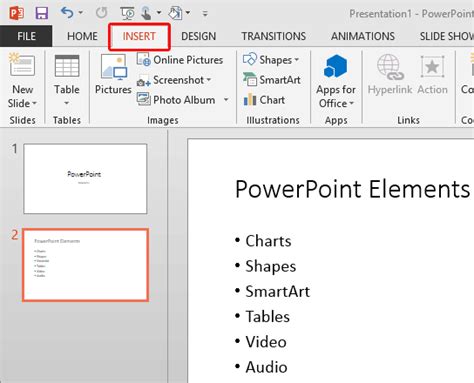Click the greyed Redo icon

pyautogui.click(x=101, y=13)
